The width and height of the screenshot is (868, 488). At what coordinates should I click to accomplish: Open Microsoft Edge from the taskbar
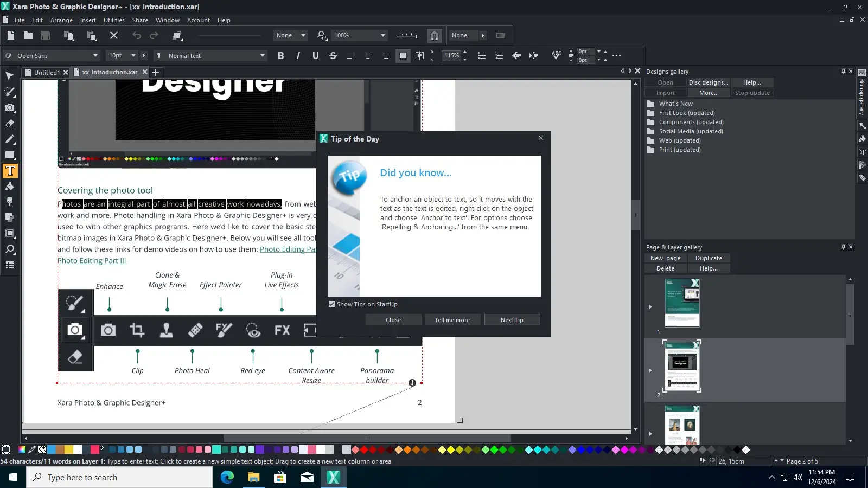pos(227,477)
